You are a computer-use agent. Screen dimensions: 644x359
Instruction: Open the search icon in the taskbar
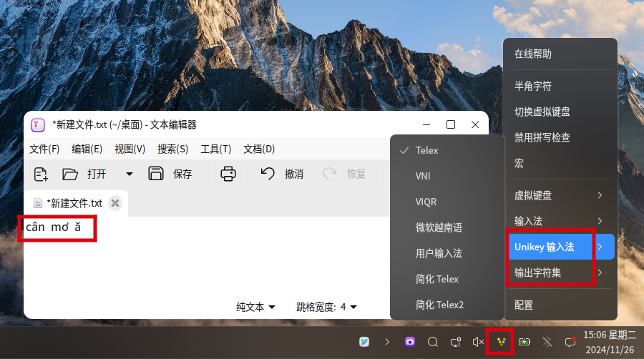433,342
